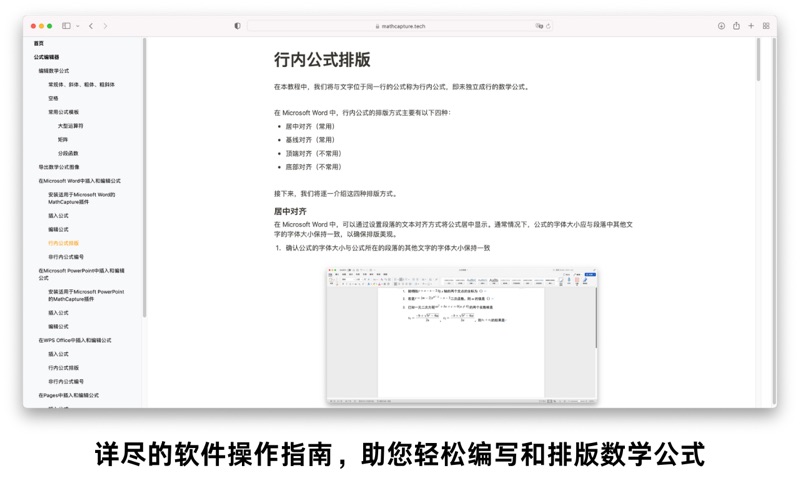Click the embedded Word document screenshot
This screenshot has width=800, height=500.
[x=462, y=336]
